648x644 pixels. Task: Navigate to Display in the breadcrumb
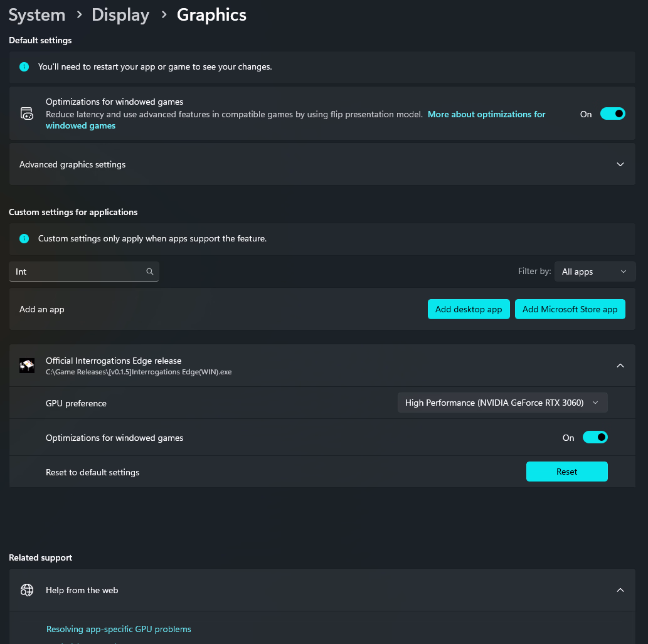coord(120,15)
